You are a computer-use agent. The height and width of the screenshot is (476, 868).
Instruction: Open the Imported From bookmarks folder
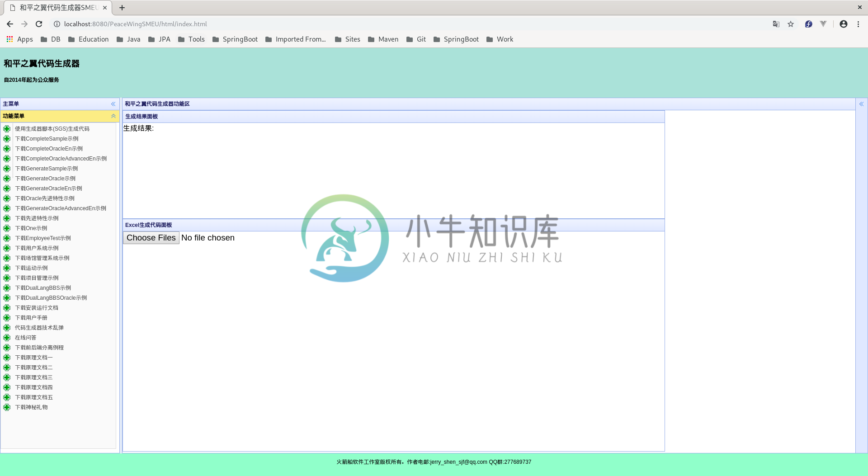(296, 39)
